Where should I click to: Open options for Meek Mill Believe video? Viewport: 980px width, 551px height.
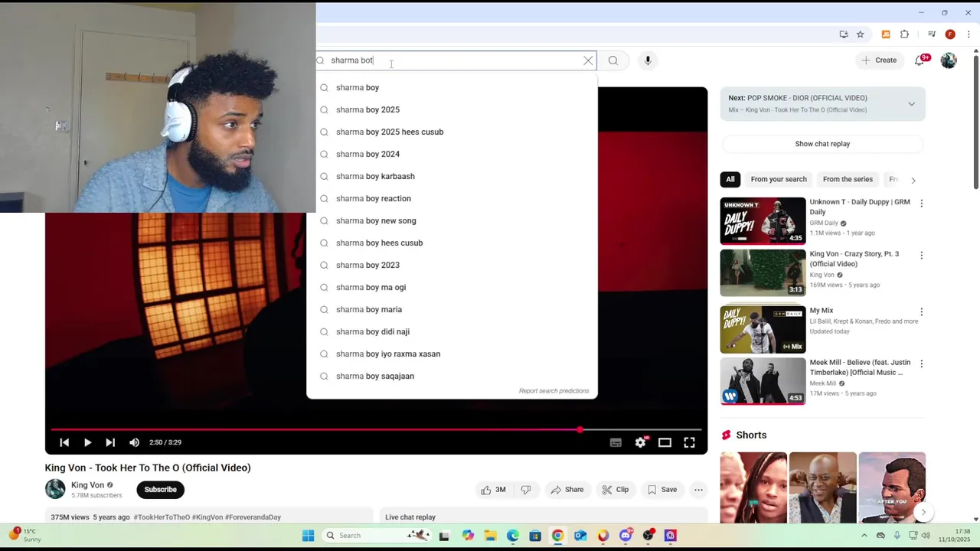click(921, 364)
